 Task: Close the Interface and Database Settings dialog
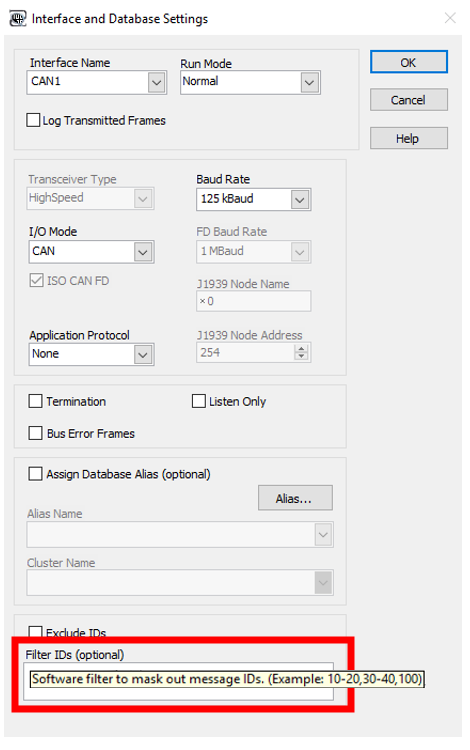(449, 18)
